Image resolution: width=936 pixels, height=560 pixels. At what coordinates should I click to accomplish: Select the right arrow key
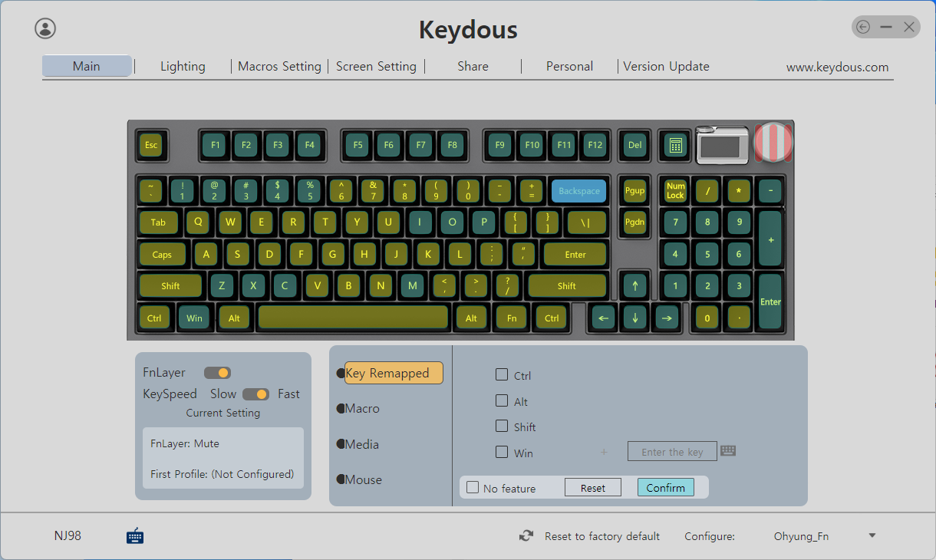[667, 318]
